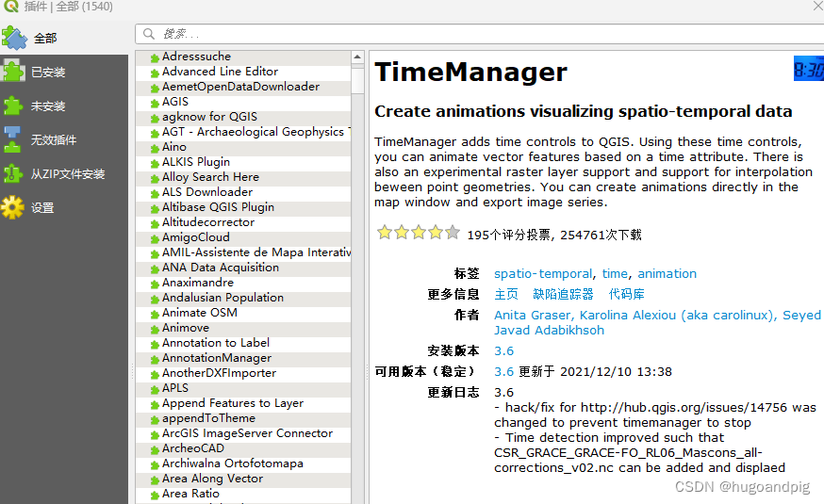Select Alloy Search Here plugin
The width and height of the screenshot is (824, 504).
(x=243, y=177)
